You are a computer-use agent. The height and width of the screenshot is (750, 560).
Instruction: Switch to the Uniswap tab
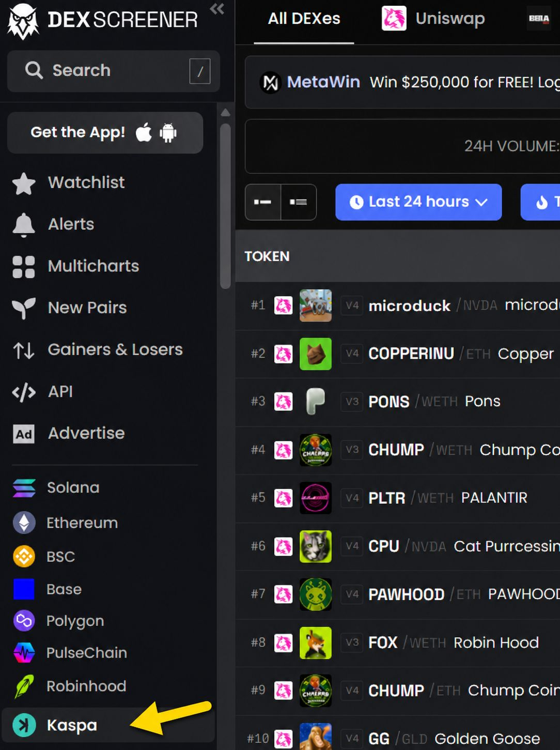[433, 19]
